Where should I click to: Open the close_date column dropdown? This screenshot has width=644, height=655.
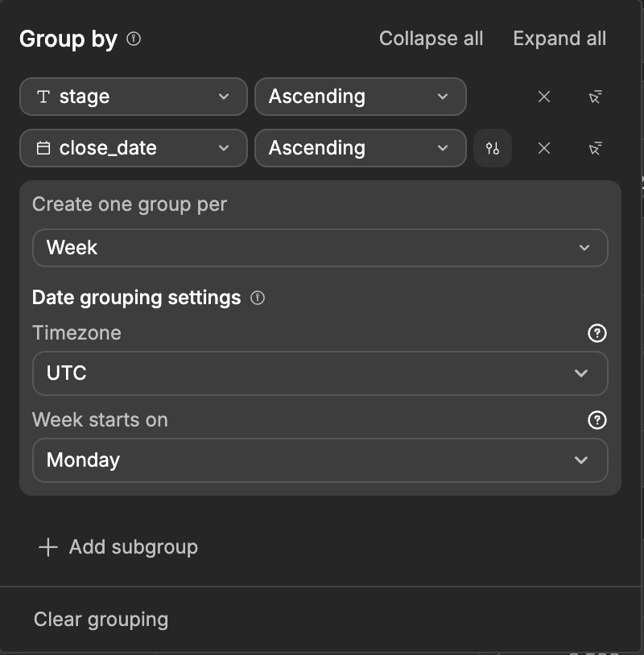point(134,148)
